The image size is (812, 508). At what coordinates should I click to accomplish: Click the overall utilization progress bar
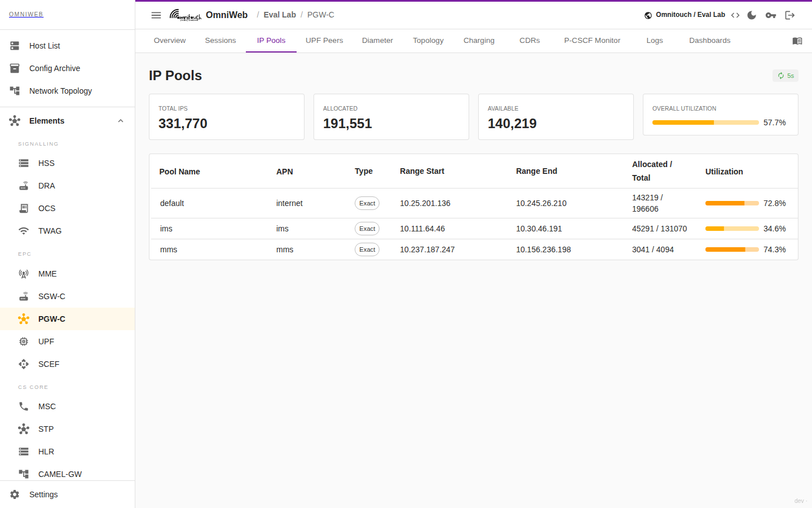(x=705, y=122)
